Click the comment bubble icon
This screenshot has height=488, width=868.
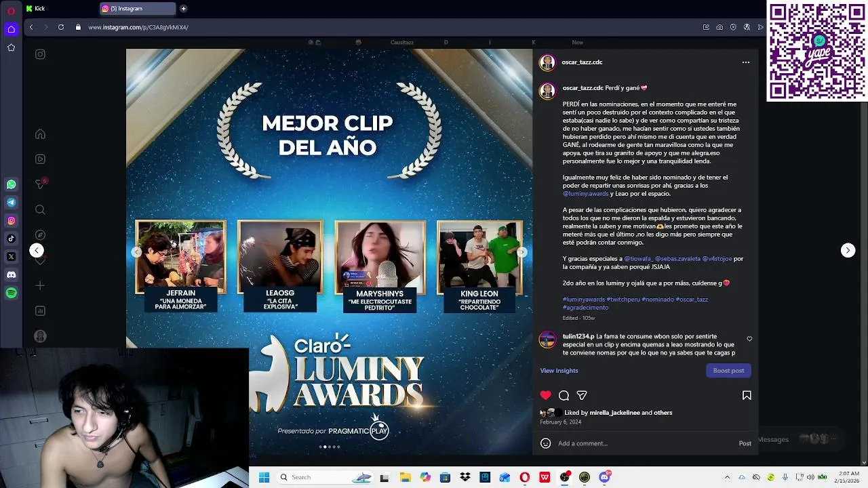coord(564,395)
